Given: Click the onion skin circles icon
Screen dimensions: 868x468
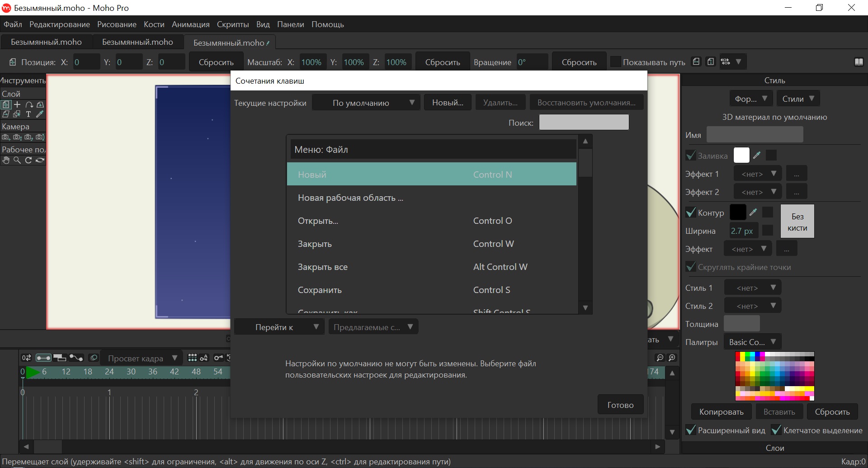Looking at the screenshot, I should click(x=94, y=358).
